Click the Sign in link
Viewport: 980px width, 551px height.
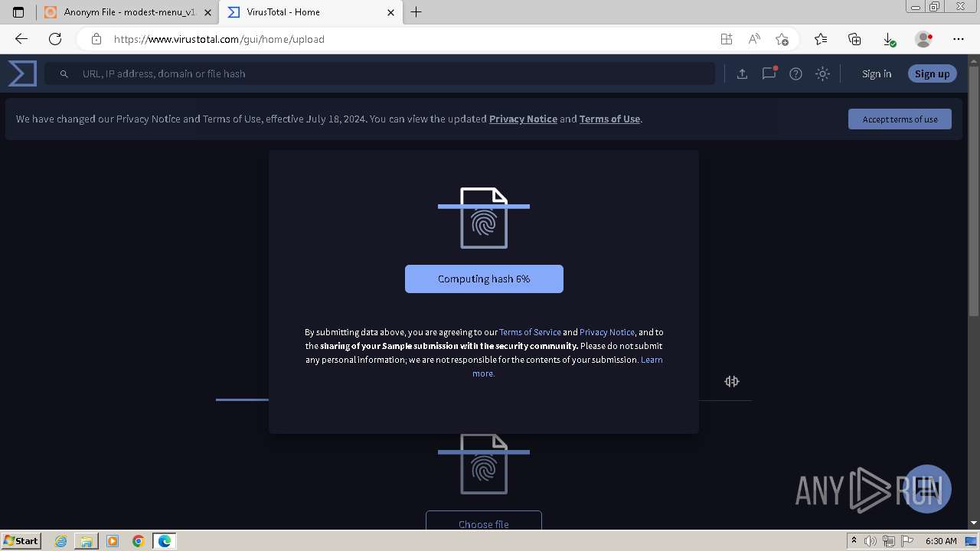(x=877, y=74)
